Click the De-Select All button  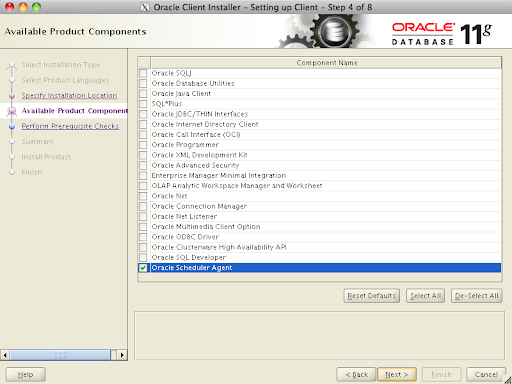coord(477,296)
